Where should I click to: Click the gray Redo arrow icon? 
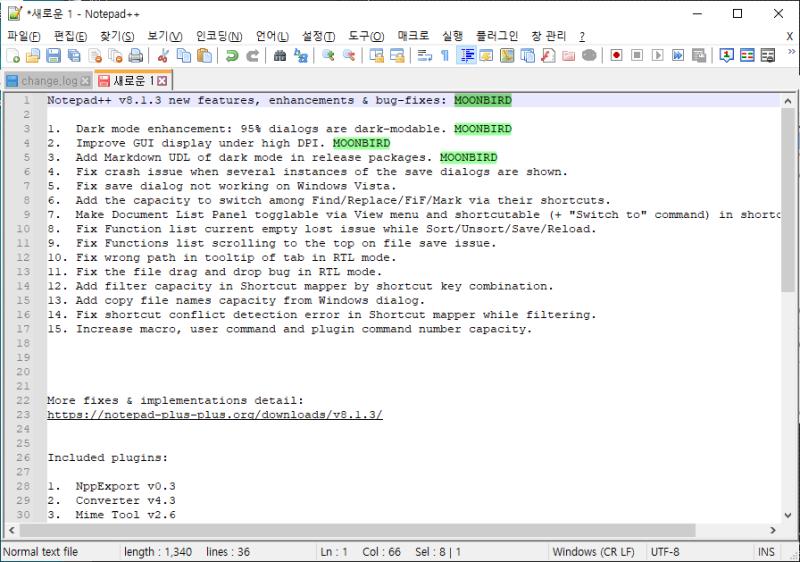point(252,56)
